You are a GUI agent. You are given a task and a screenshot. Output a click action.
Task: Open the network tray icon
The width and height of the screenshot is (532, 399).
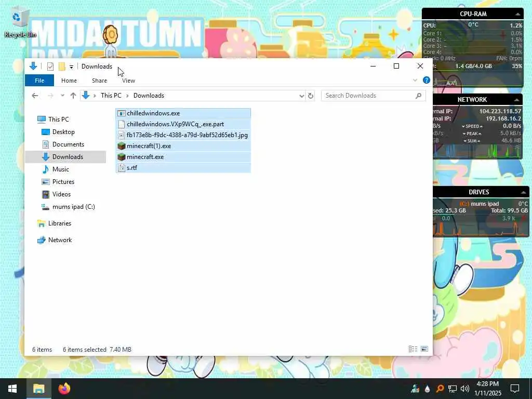pos(453,389)
